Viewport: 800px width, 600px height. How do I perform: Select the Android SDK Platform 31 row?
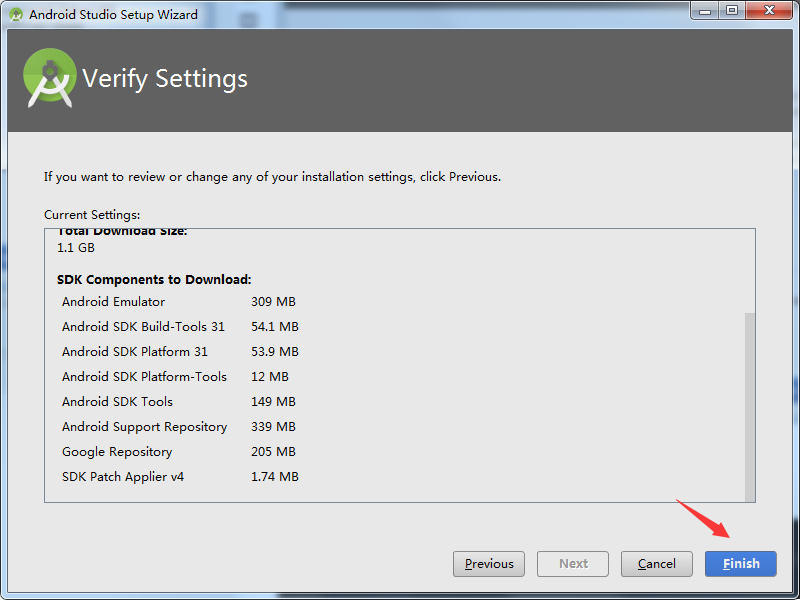180,352
